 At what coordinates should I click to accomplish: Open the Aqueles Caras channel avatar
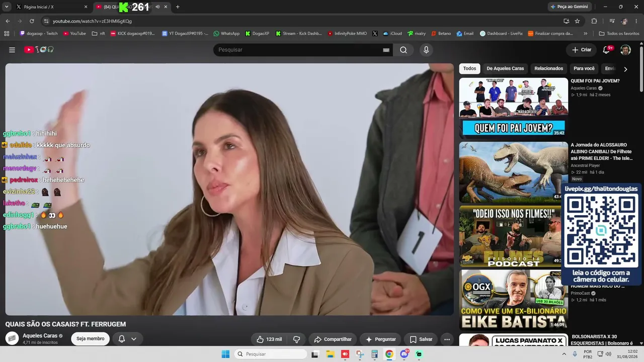click(x=12, y=338)
